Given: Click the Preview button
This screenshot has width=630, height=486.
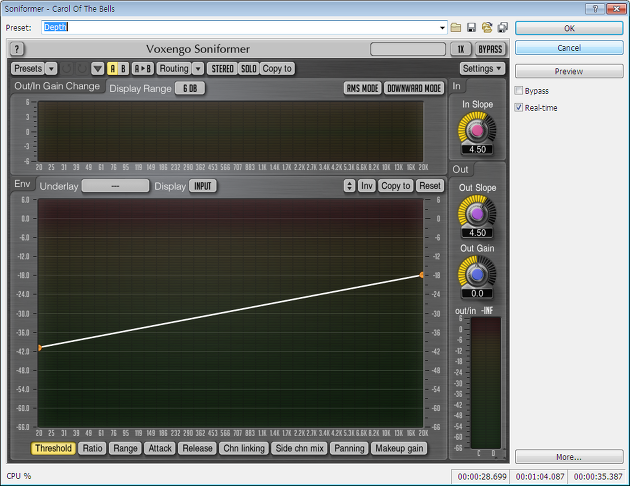Looking at the screenshot, I should pos(569,71).
